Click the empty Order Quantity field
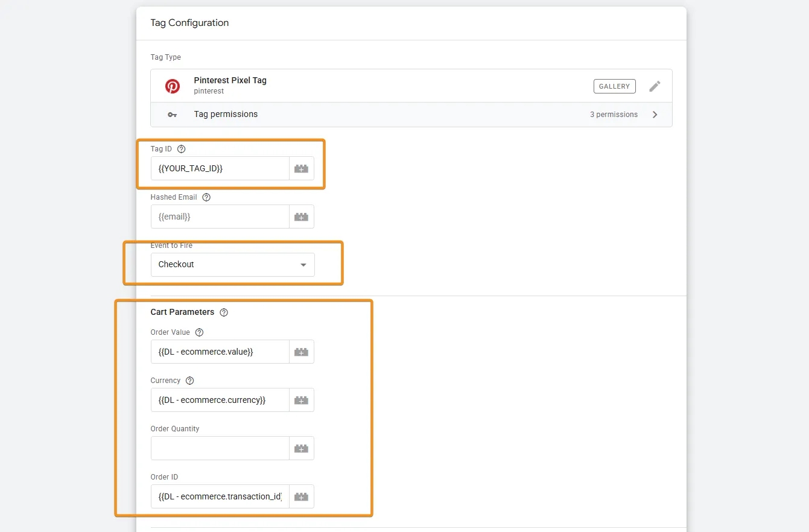The height and width of the screenshot is (532, 809). [x=220, y=448]
